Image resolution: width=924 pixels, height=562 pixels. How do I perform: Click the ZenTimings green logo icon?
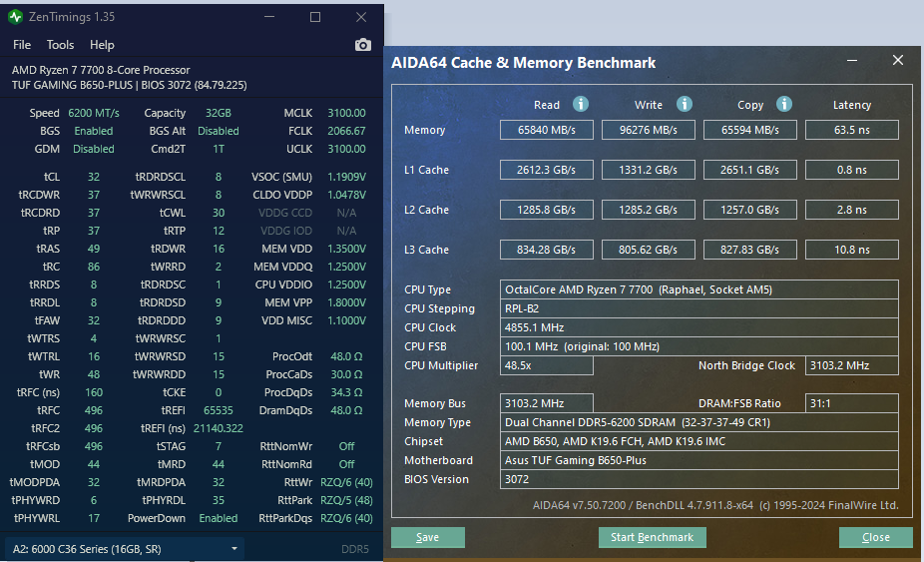[15, 17]
